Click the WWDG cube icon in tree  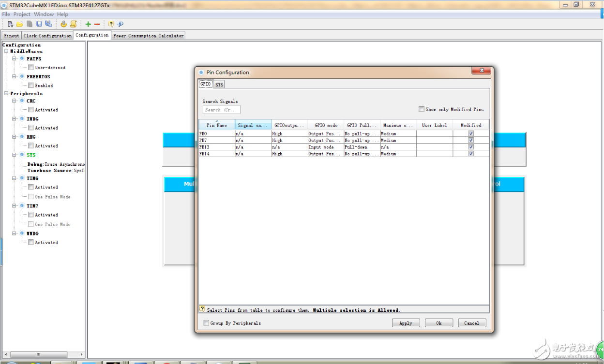[22, 233]
